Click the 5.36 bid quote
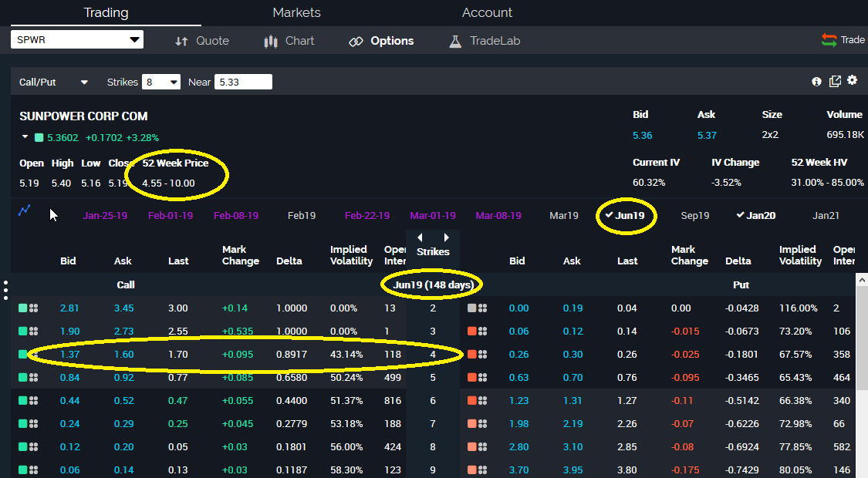This screenshot has width=868, height=478. point(642,136)
